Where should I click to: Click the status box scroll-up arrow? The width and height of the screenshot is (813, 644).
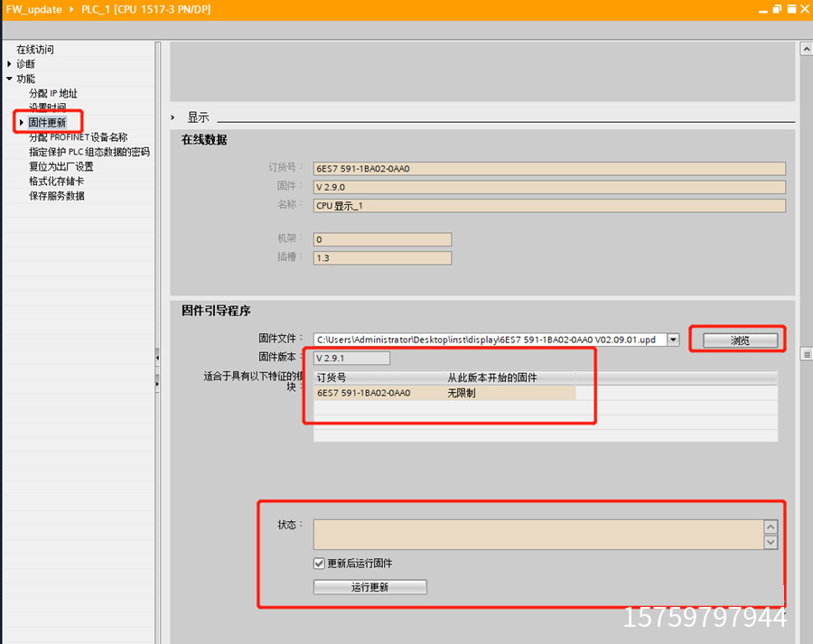pos(770,527)
